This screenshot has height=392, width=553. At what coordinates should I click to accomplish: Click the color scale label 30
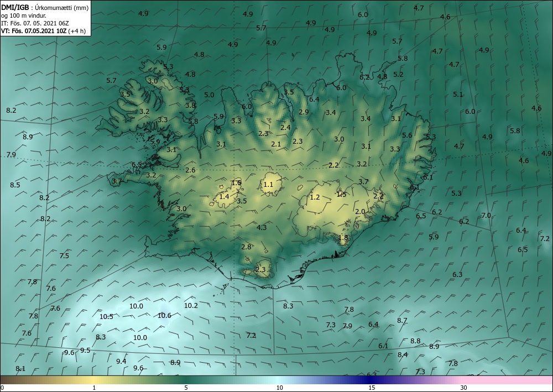(464, 388)
